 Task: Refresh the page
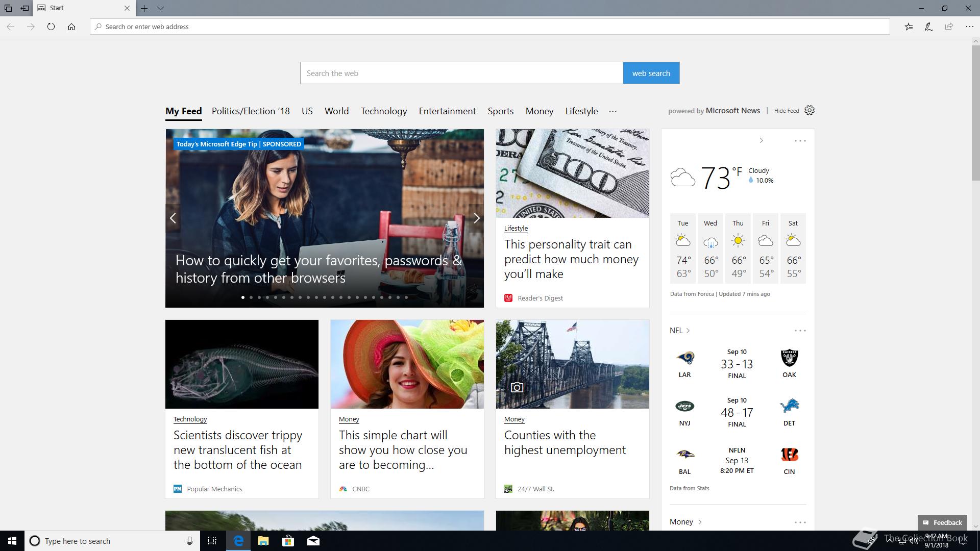click(51, 27)
